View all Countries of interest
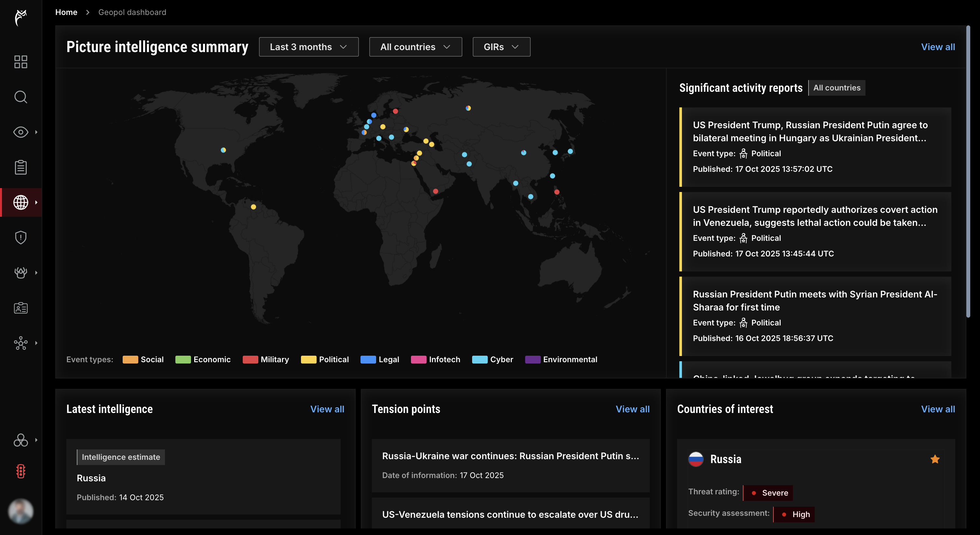The width and height of the screenshot is (980, 535). (x=938, y=409)
